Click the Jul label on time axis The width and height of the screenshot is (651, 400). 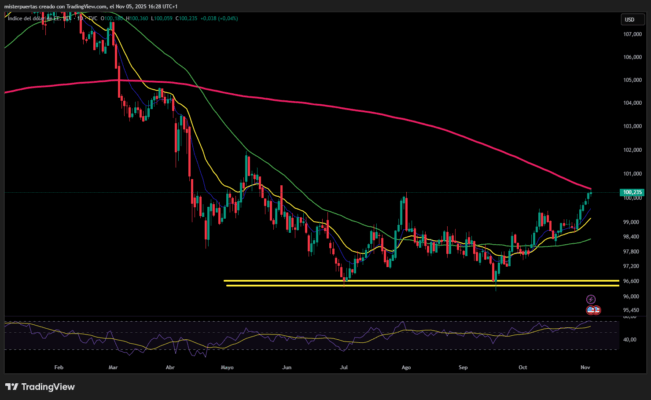click(343, 368)
